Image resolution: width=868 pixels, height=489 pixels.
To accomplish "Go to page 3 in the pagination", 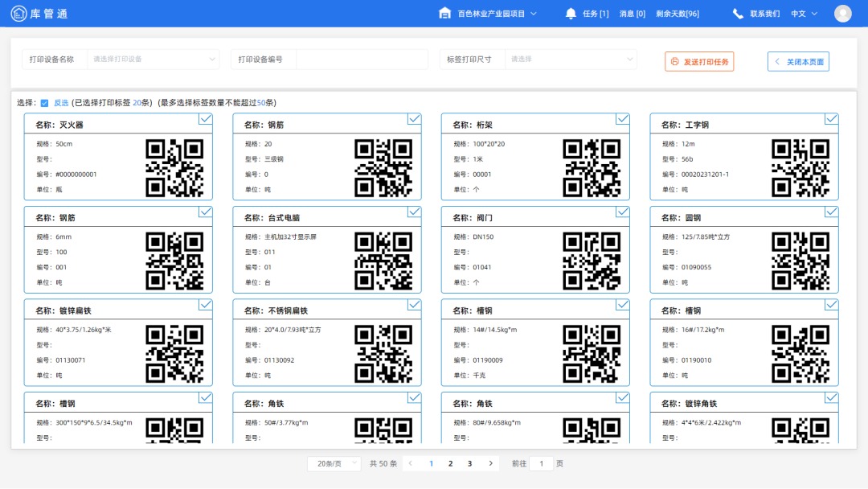I will pos(470,463).
